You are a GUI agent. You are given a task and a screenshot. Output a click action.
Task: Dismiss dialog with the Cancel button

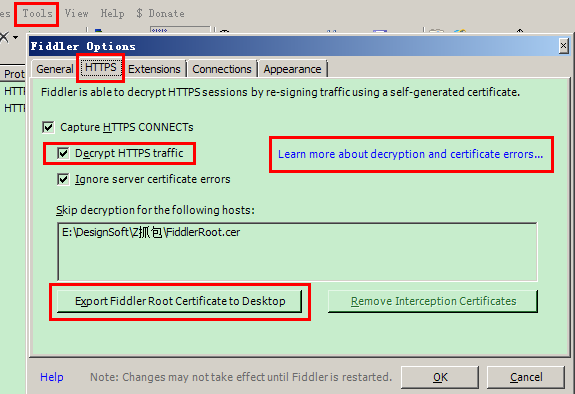(x=526, y=377)
